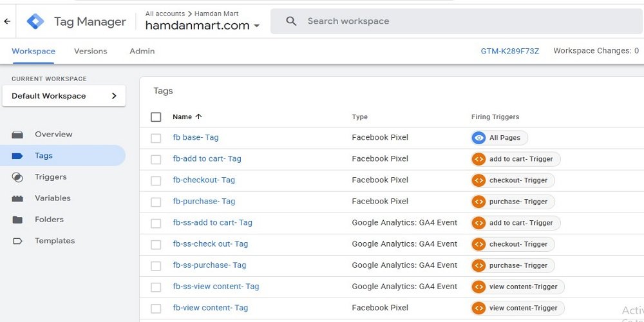Screen dimensions: 644x322
Task: Open the fb-ss-add to cart- Tag link
Action: (213, 223)
